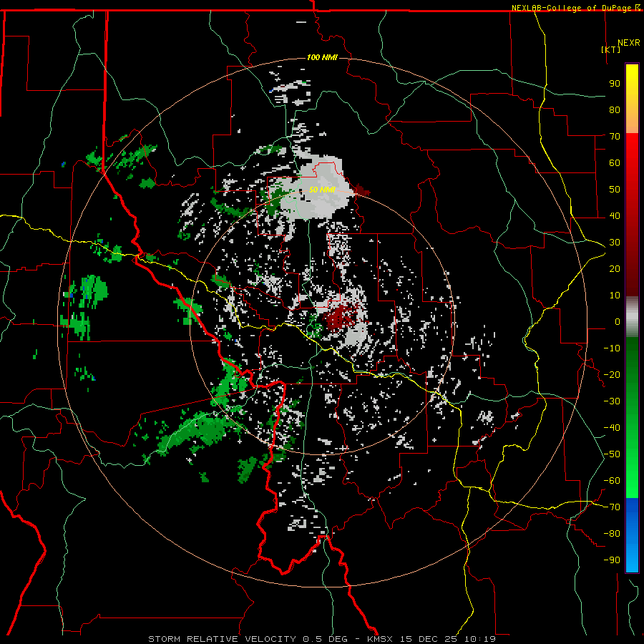Image resolution: width=644 pixels, height=644 pixels.
Task: Click the -50 value on velocity scale
Action: 612,454
